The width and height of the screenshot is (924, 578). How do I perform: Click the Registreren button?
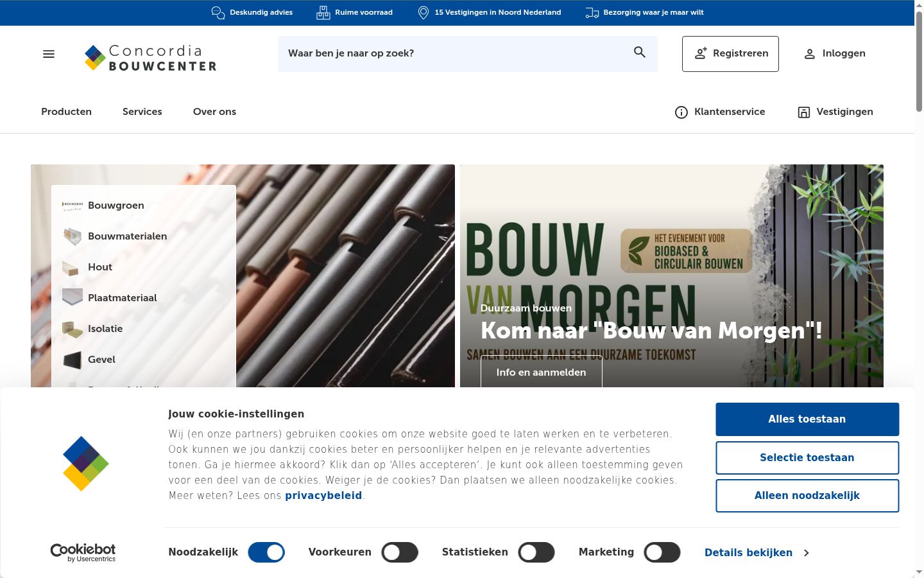pos(730,54)
